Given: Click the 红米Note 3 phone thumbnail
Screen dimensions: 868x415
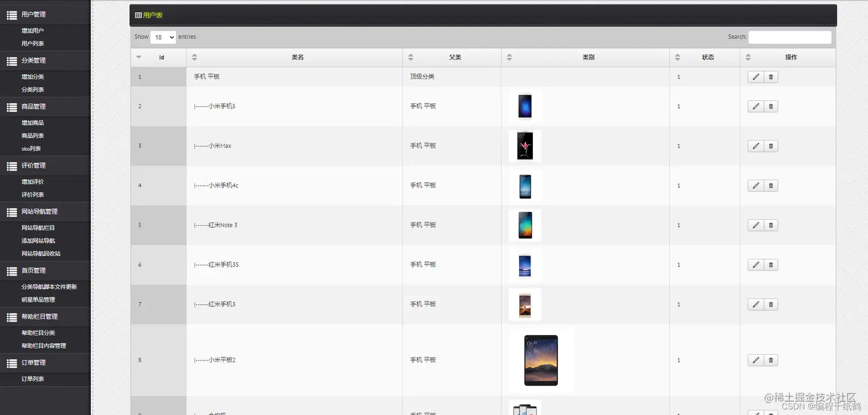Looking at the screenshot, I should (525, 225).
